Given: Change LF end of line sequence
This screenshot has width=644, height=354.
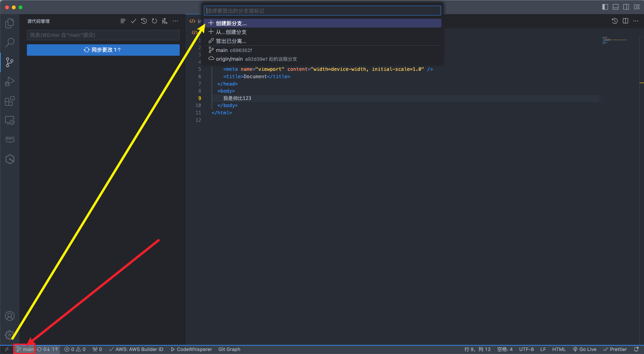Looking at the screenshot, I should 543,349.
